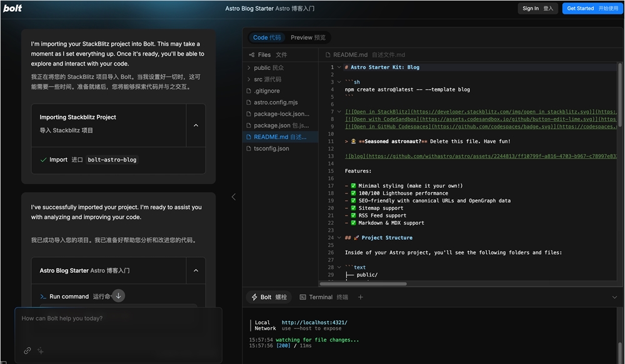
Task: Collapse the terminal panel with the chevron
Action: (614, 297)
